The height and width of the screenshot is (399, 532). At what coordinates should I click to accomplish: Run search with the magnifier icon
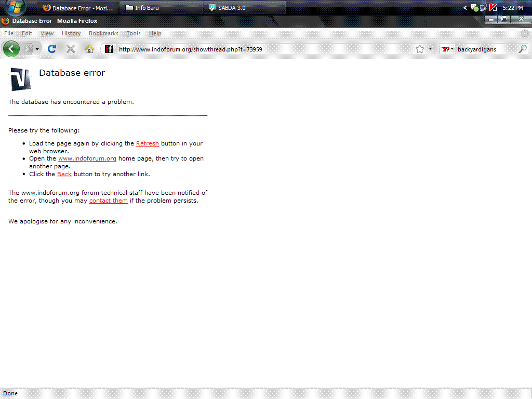click(523, 49)
